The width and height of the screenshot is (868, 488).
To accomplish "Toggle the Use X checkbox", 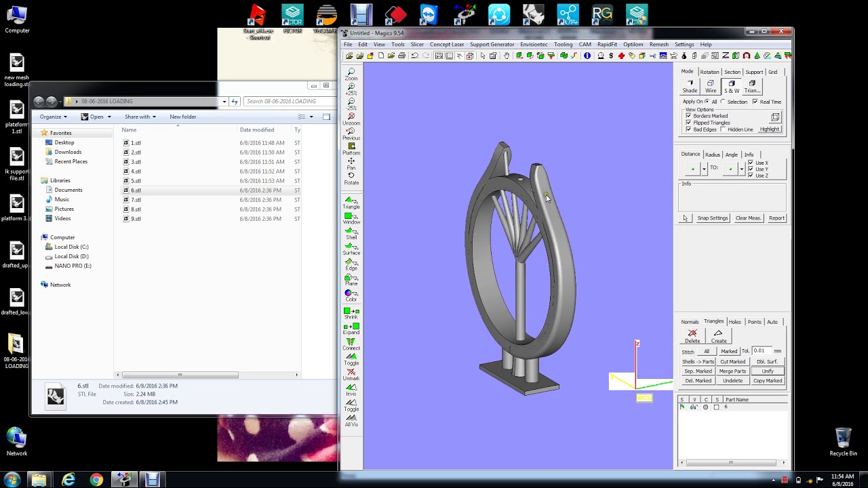I will pos(750,163).
